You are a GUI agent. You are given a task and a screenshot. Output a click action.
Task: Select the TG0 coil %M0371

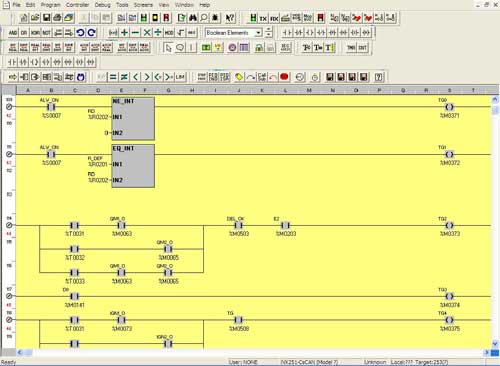449,107
